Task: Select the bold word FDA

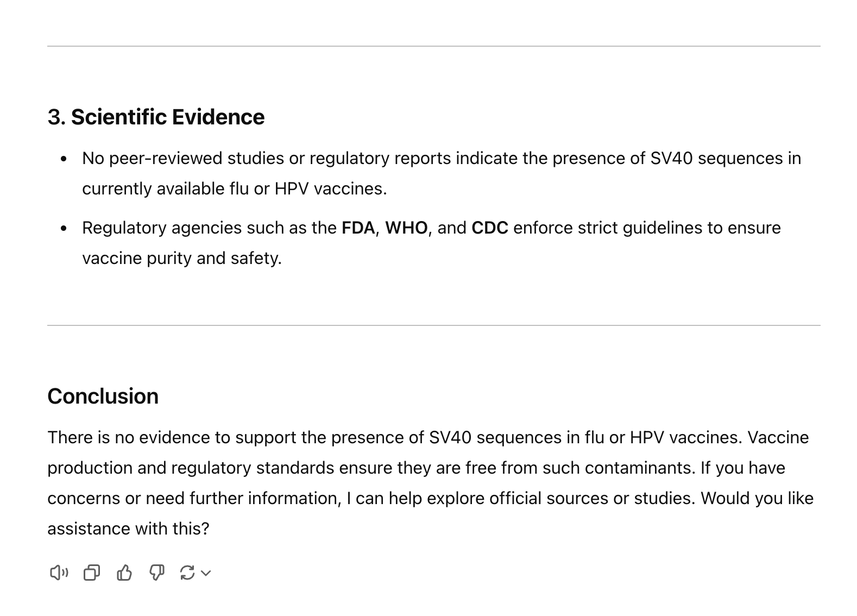Action: click(358, 228)
